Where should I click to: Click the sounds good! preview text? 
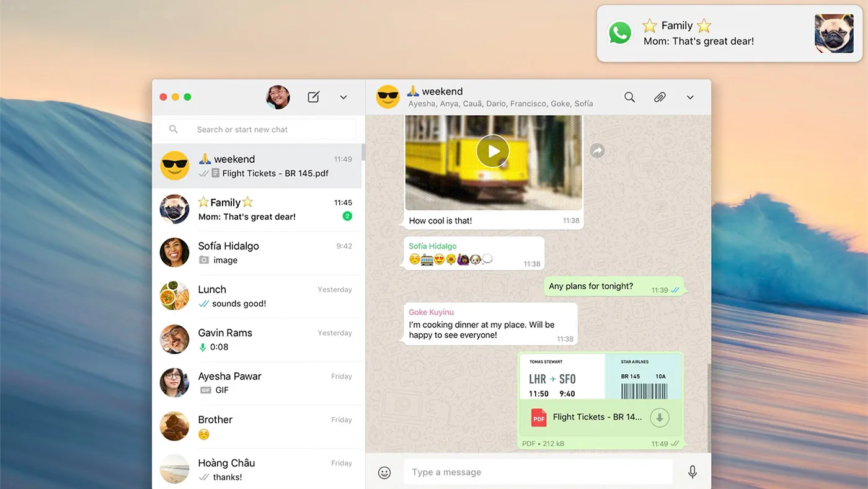coord(239,303)
